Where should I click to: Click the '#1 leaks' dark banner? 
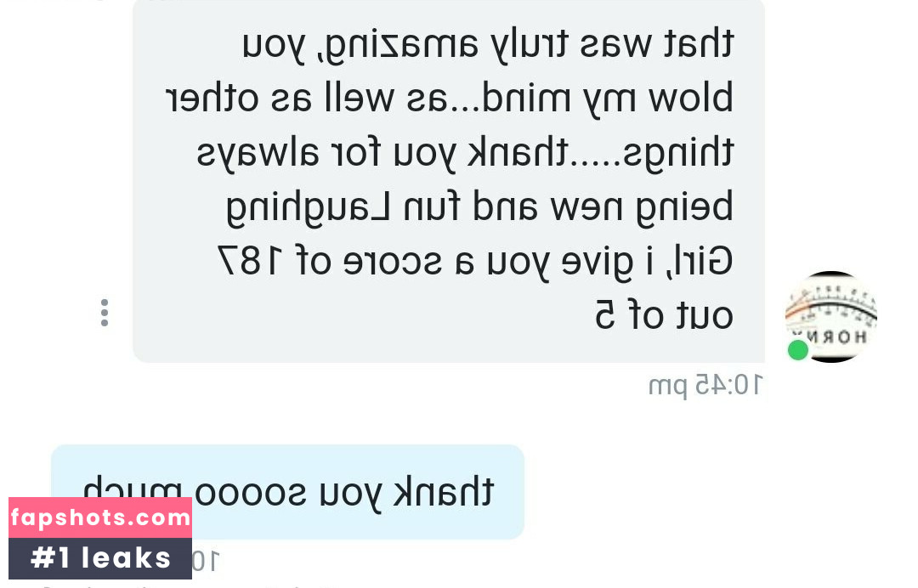point(100,558)
